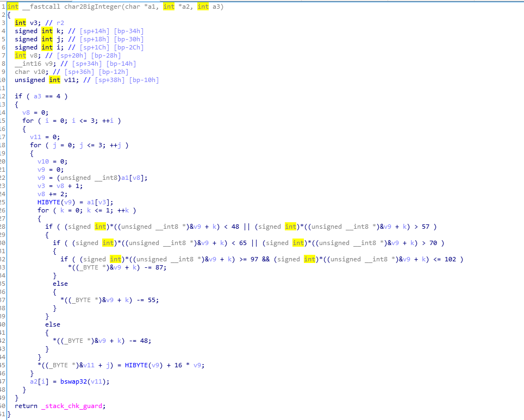Click the char2BigInteger function name

tap(93, 7)
